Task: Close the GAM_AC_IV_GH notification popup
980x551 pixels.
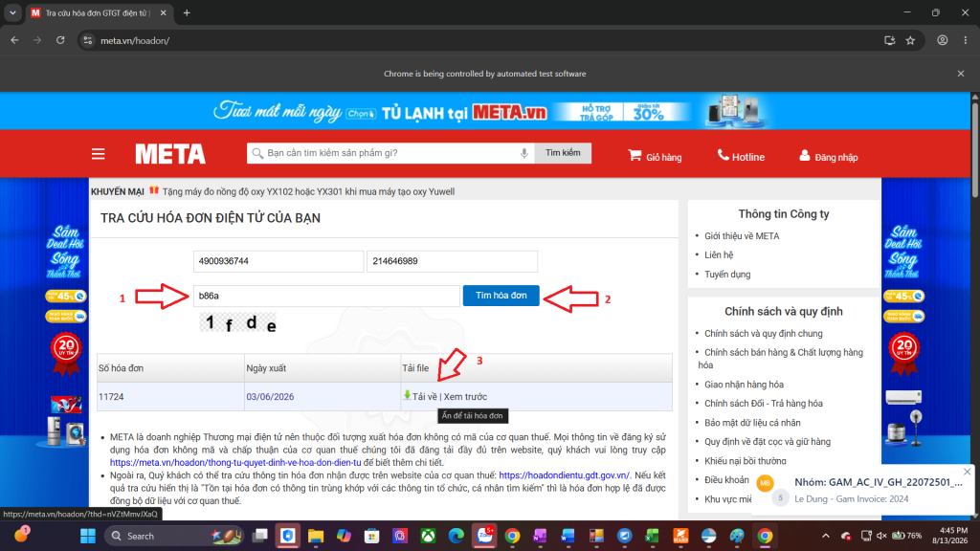Action: point(967,472)
